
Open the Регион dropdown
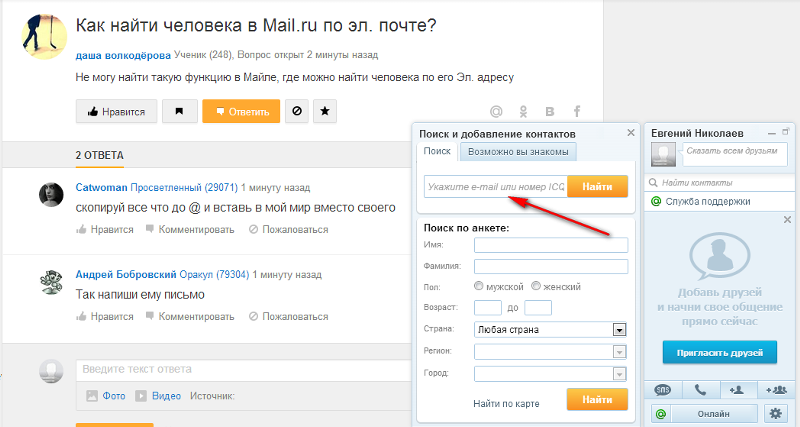(551, 351)
